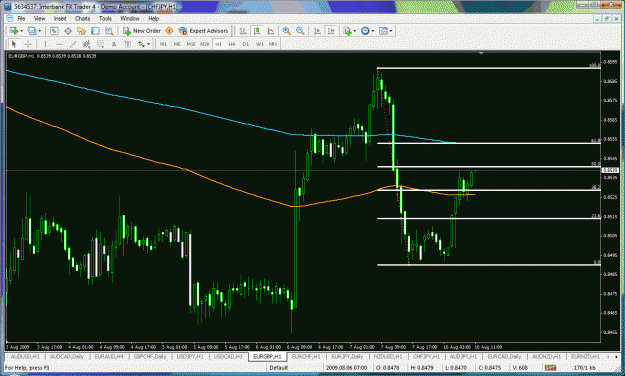
Task: Toggle chart shift icon
Action: pyautogui.click(x=331, y=31)
